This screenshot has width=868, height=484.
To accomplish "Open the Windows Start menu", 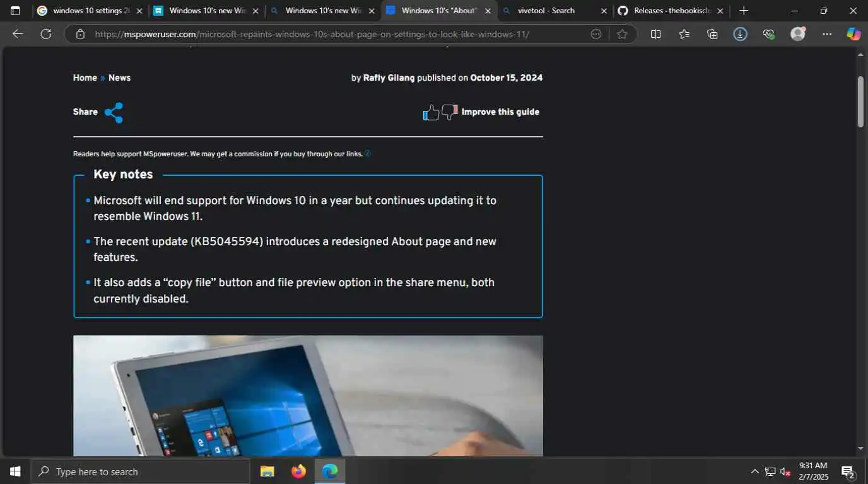I will [x=15, y=471].
